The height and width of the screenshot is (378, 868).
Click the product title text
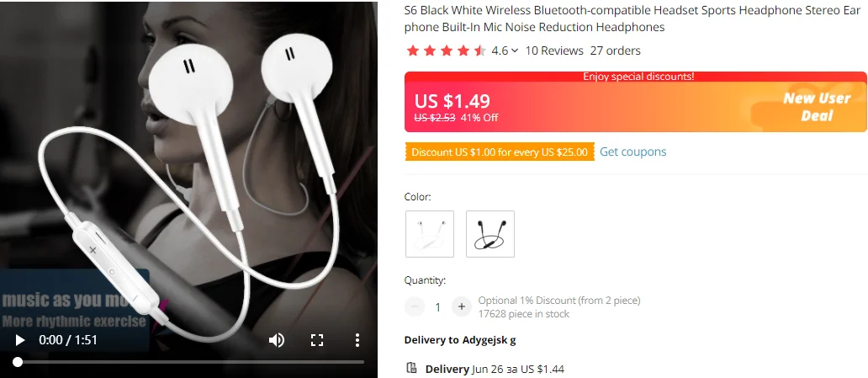click(x=633, y=19)
